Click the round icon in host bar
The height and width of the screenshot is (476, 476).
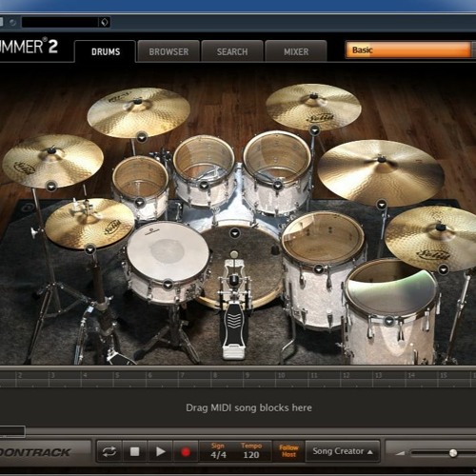pyautogui.click(x=12, y=22)
